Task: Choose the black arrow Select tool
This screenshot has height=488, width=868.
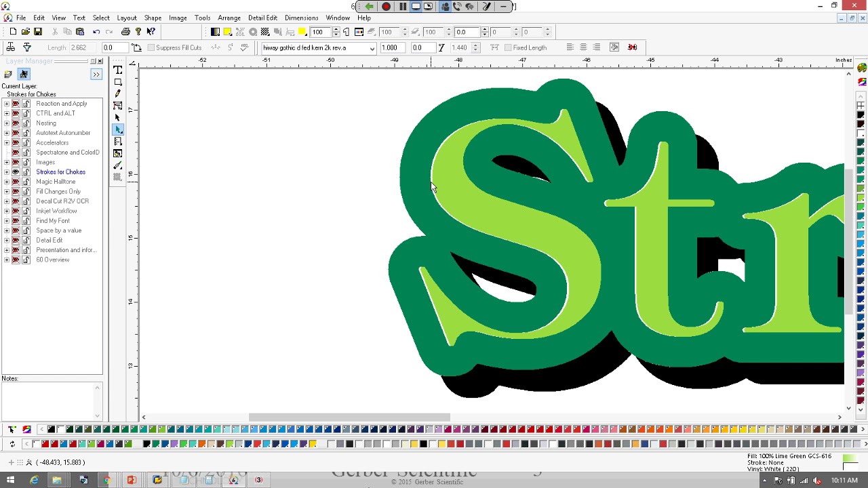Action: (118, 117)
